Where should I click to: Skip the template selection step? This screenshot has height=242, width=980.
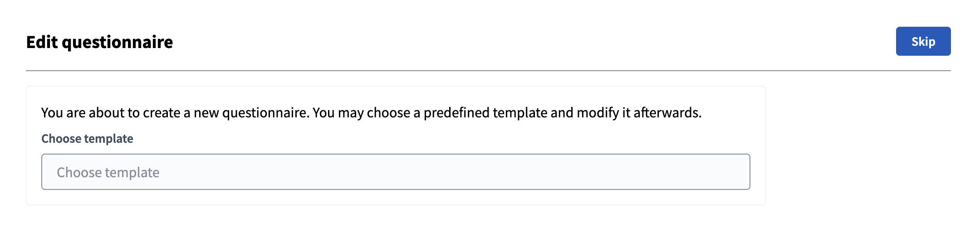coord(923,41)
